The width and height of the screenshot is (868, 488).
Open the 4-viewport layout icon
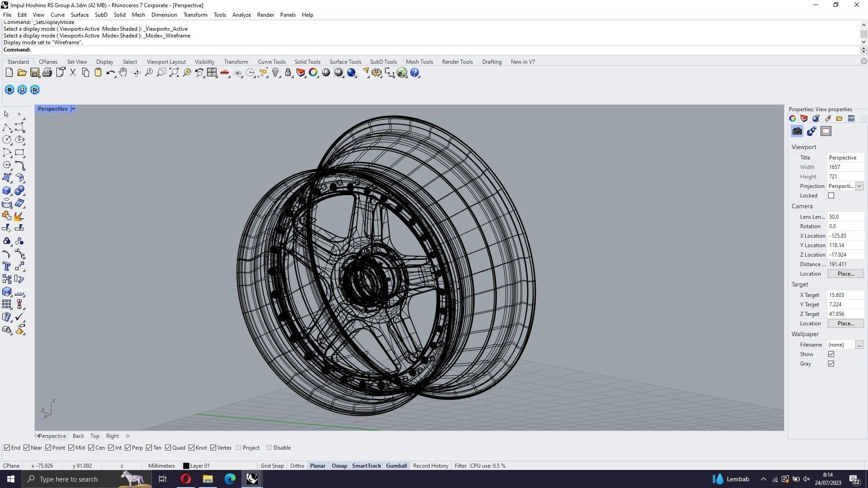point(212,73)
